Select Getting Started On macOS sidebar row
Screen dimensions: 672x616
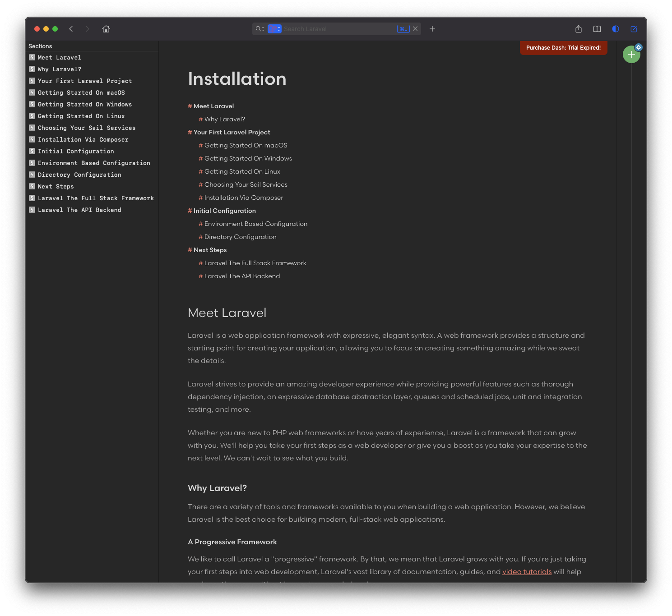tap(92, 93)
